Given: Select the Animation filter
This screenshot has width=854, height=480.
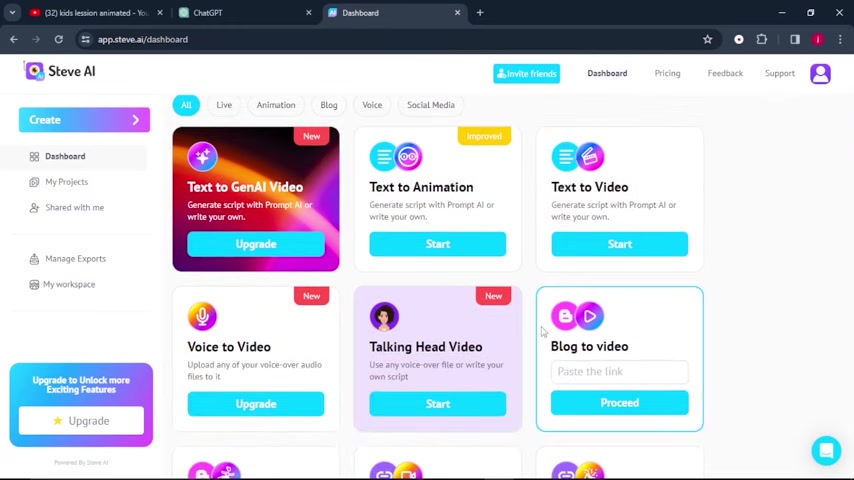Looking at the screenshot, I should [x=276, y=105].
